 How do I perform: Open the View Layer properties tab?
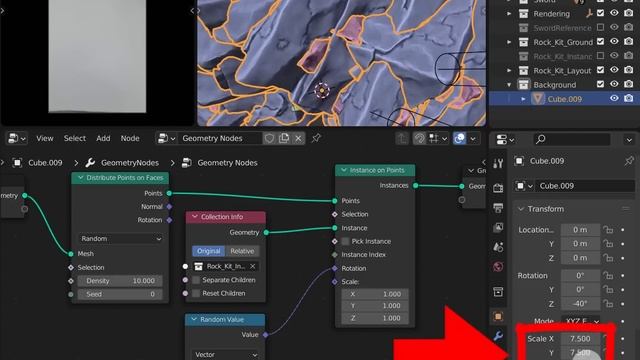pyautogui.click(x=498, y=227)
